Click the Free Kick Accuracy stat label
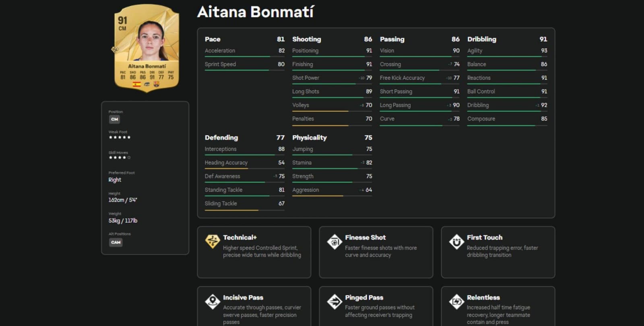644x326 pixels. coord(402,78)
